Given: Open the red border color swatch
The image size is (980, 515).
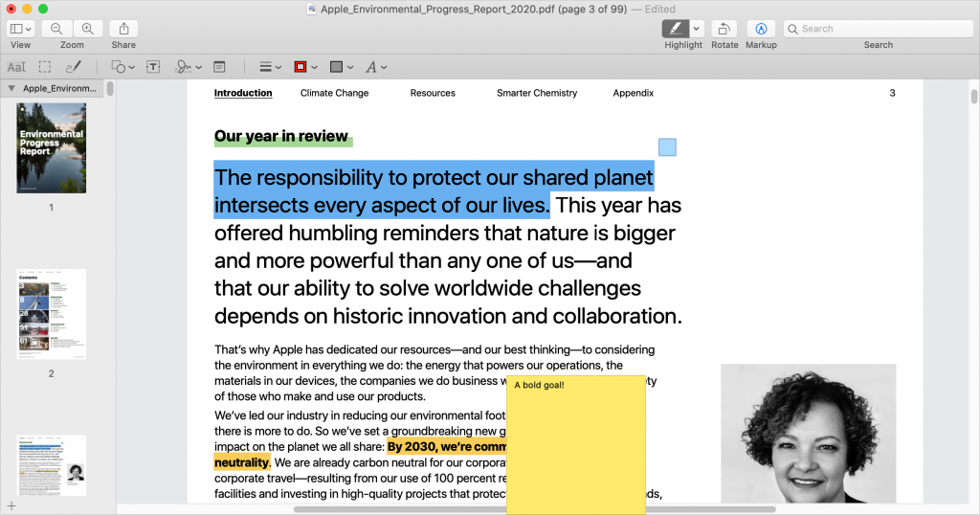Looking at the screenshot, I should click(x=301, y=67).
